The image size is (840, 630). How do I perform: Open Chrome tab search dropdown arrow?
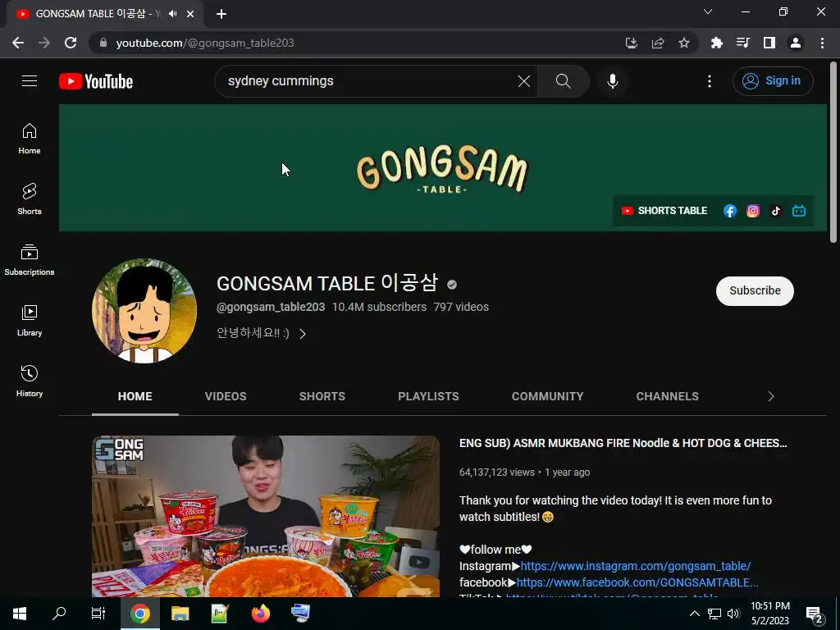pos(708,11)
